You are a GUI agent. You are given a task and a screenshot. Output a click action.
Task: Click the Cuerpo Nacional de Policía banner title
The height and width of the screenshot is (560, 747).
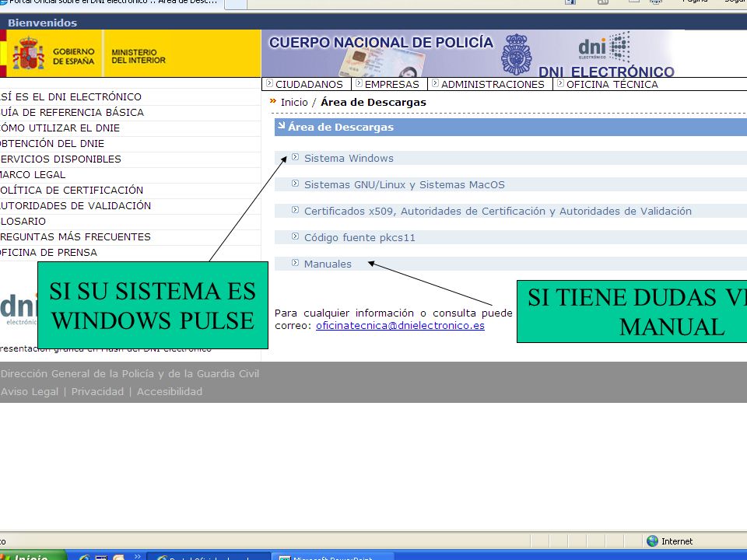tap(381, 42)
